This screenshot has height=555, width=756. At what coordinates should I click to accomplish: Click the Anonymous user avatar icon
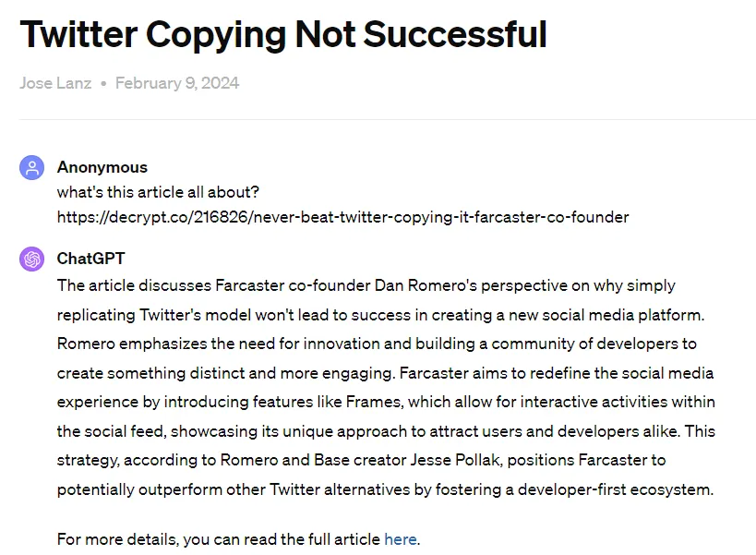(32, 168)
